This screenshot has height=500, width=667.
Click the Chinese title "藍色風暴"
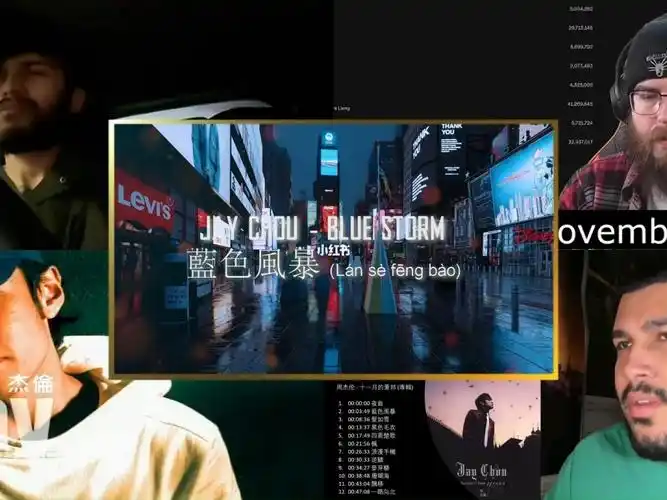[x=253, y=264]
